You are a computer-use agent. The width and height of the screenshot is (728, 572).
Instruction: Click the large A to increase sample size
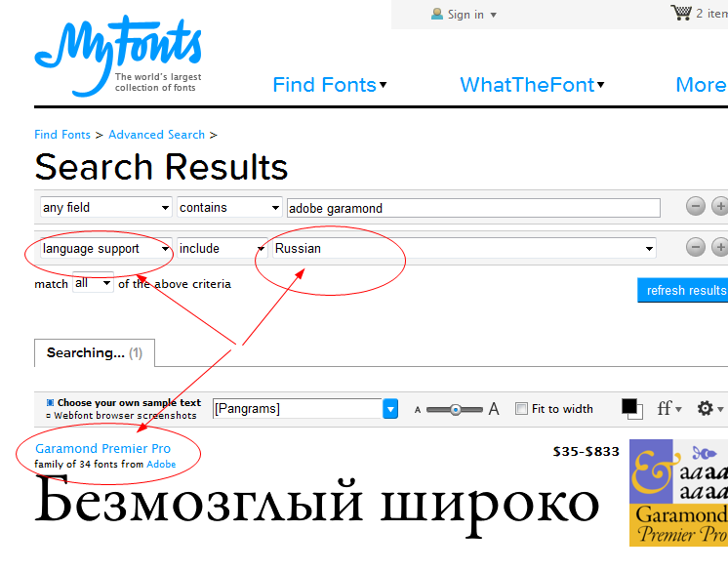494,409
